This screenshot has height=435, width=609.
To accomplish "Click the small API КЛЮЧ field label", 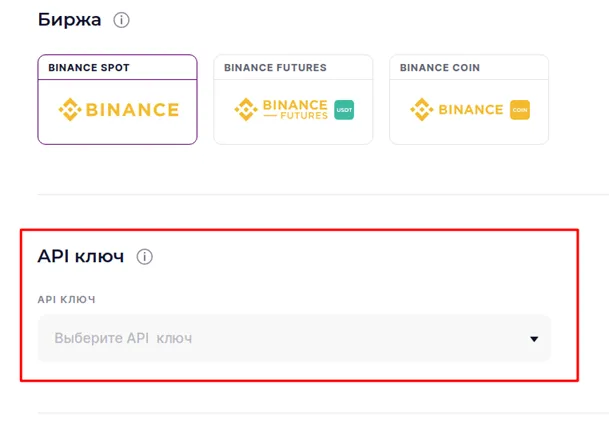I will coord(66,299).
